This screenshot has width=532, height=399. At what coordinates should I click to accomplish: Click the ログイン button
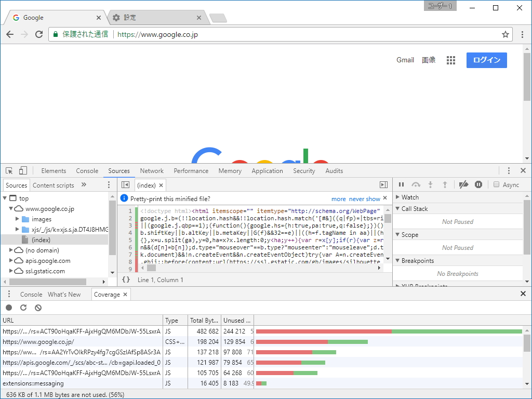(486, 60)
